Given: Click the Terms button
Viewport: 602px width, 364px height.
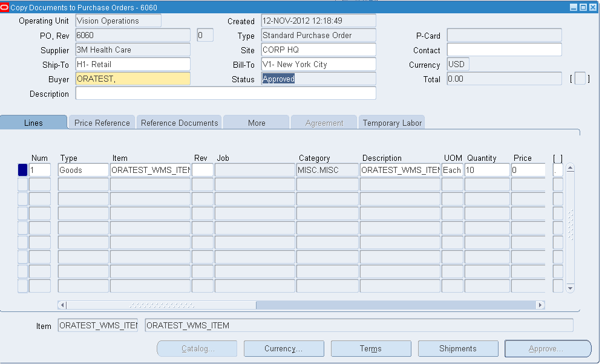Looking at the screenshot, I should (370, 348).
